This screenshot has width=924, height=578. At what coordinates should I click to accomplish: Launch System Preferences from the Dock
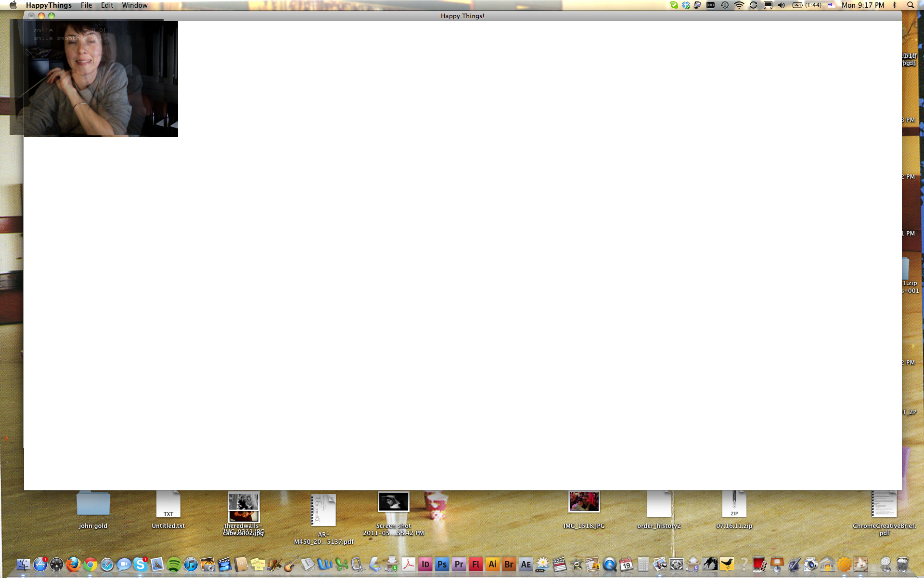pos(677,564)
